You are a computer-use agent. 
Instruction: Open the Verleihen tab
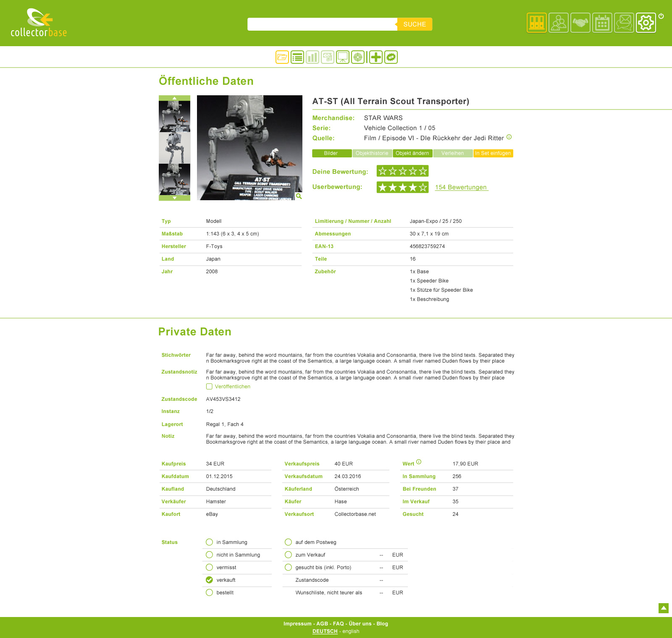point(453,153)
